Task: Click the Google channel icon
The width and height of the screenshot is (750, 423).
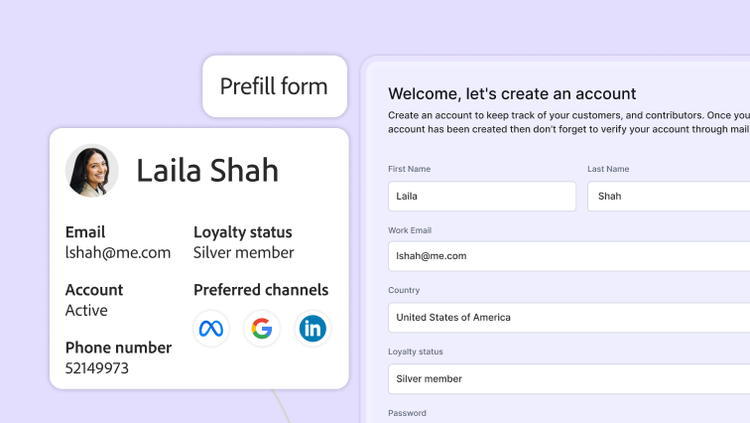Action: tap(262, 329)
